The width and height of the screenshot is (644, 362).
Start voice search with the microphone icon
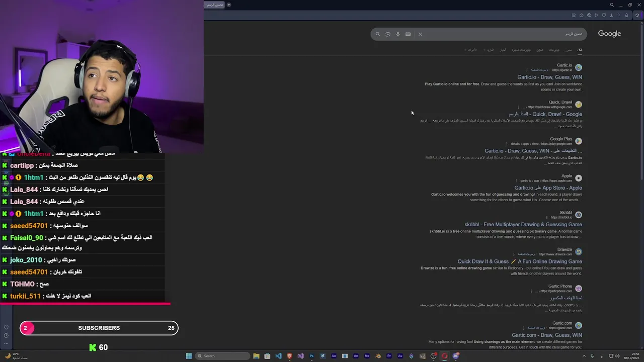coord(398,34)
